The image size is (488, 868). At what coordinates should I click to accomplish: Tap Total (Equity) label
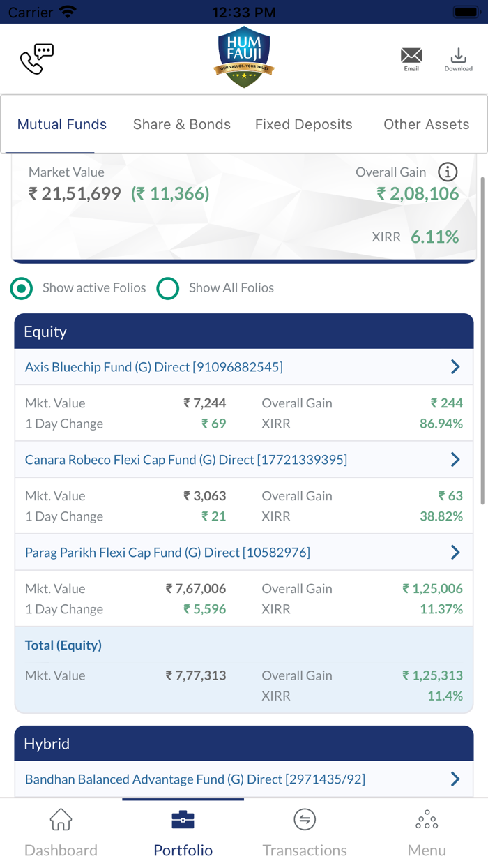pyautogui.click(x=63, y=645)
